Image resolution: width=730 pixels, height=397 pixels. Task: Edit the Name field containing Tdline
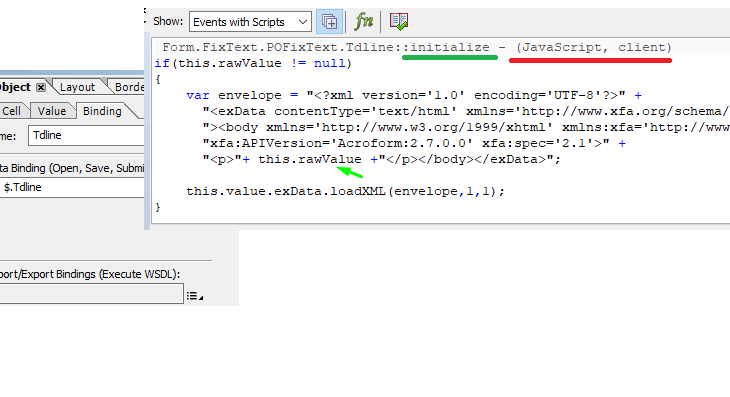(86, 135)
